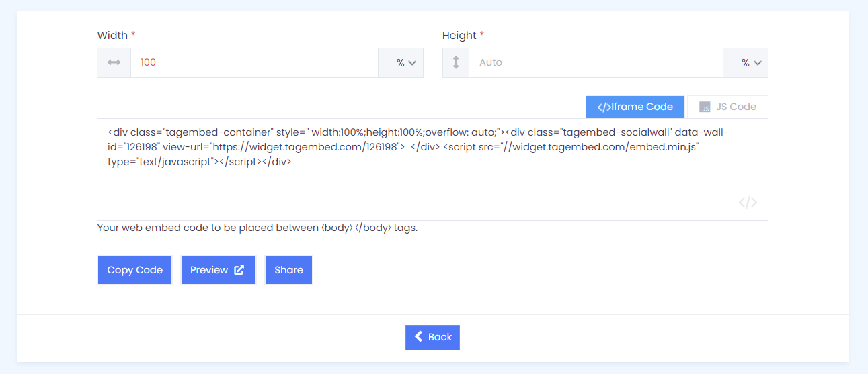Viewport: 868px width, 374px height.
Task: Click the horizontal arrows width icon
Action: (x=114, y=62)
